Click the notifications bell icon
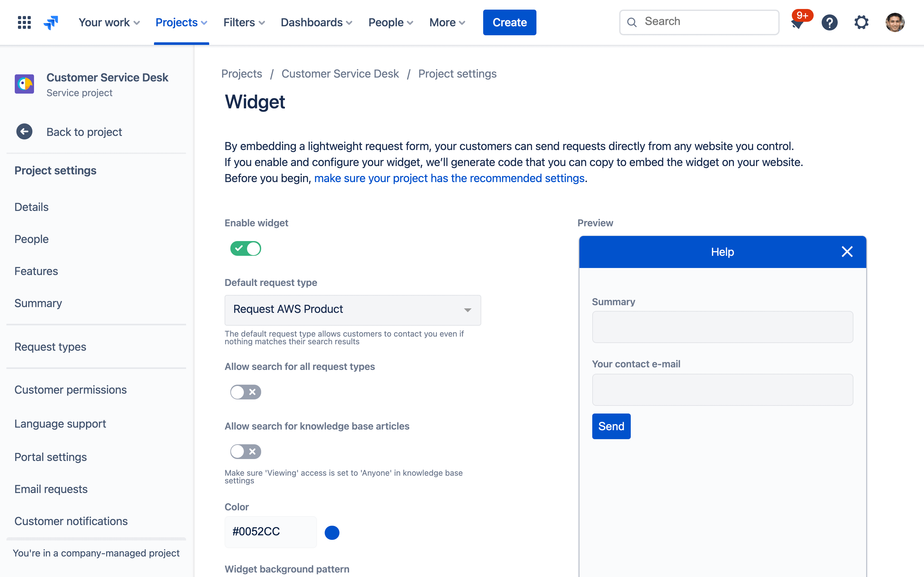This screenshot has width=924, height=577. (796, 22)
